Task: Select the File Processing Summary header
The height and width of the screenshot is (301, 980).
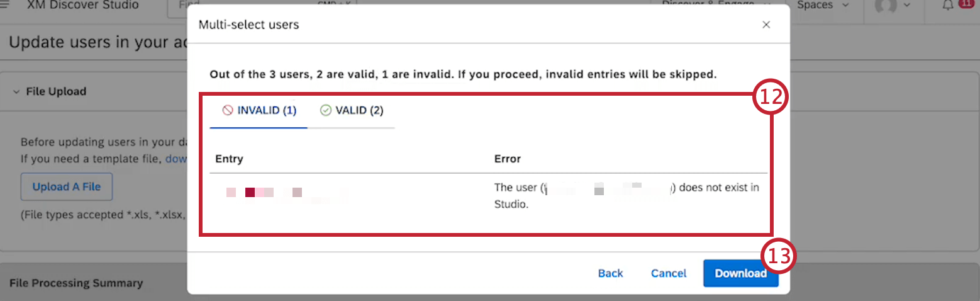Action: click(76, 283)
